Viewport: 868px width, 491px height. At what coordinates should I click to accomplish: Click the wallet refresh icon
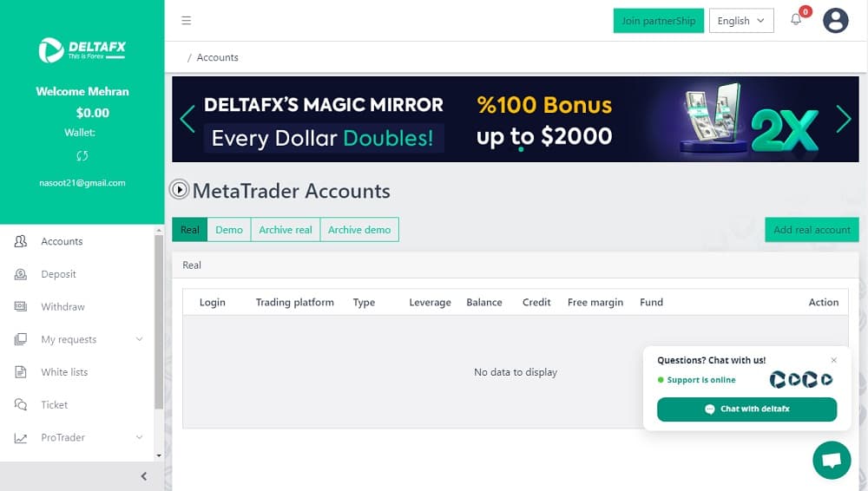[x=82, y=156]
